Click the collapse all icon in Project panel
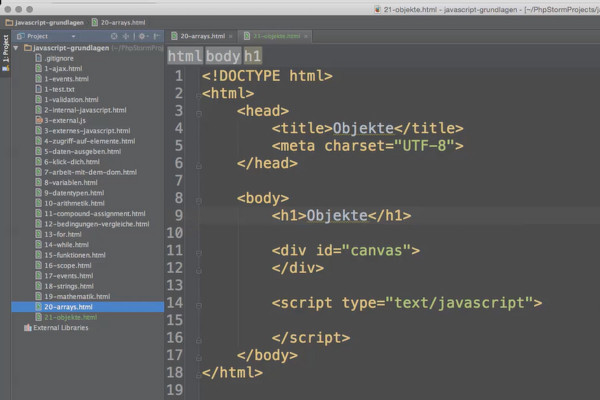 126,36
